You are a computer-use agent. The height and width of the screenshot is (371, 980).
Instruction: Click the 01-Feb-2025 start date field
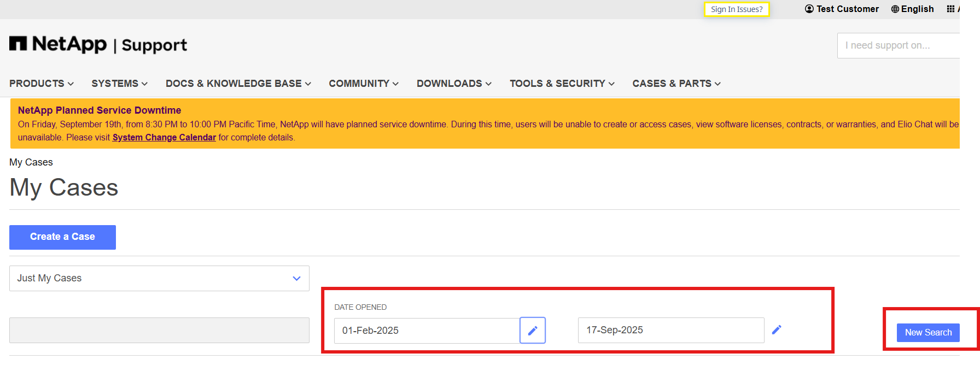tap(427, 331)
